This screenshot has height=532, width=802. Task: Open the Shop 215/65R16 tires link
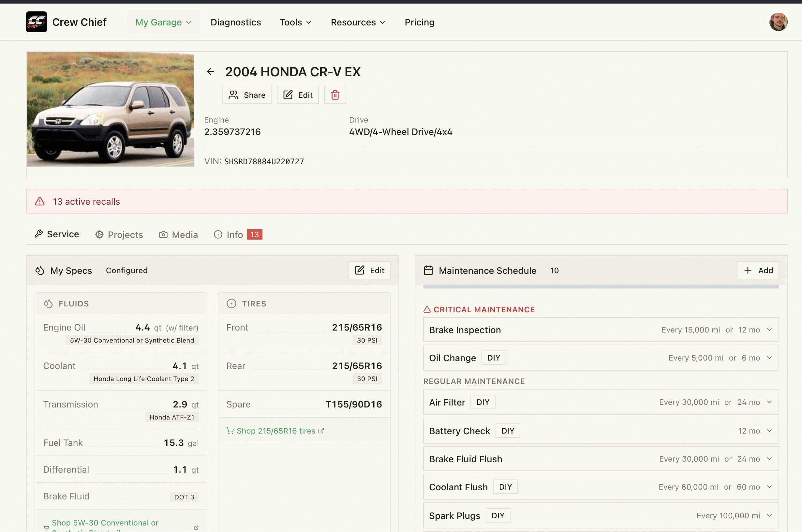[275, 431]
